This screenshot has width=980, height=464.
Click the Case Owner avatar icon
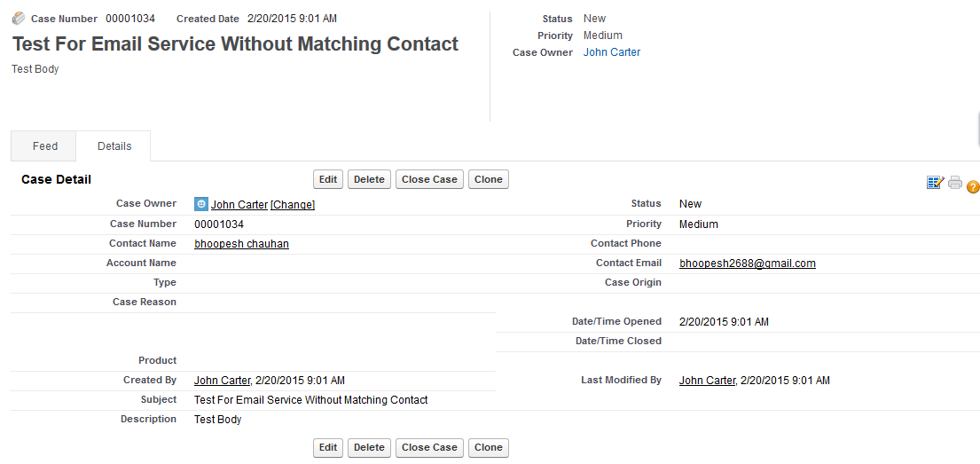pyautogui.click(x=201, y=204)
